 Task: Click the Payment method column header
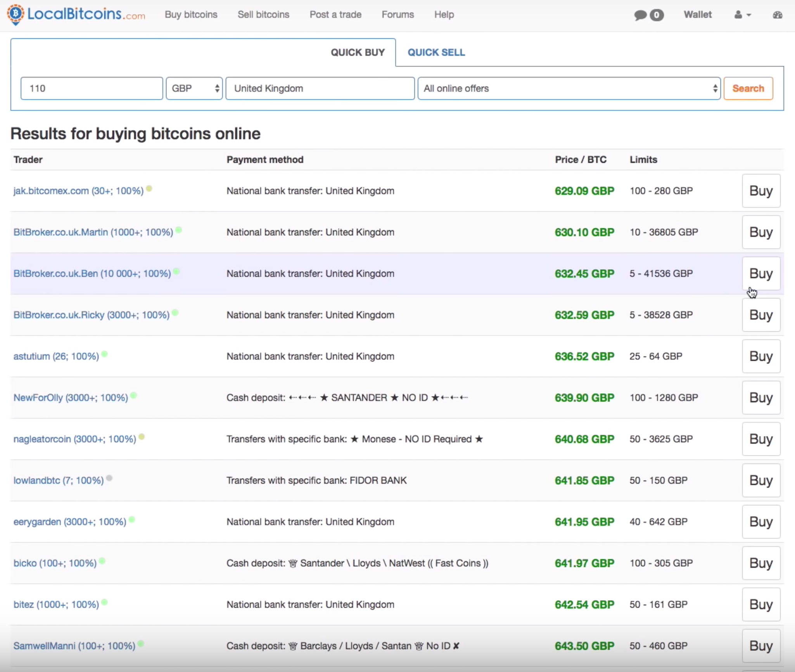(x=265, y=160)
